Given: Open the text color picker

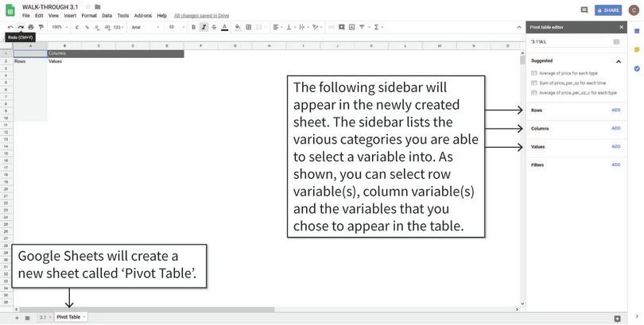Looking at the screenshot, I should tap(224, 27).
